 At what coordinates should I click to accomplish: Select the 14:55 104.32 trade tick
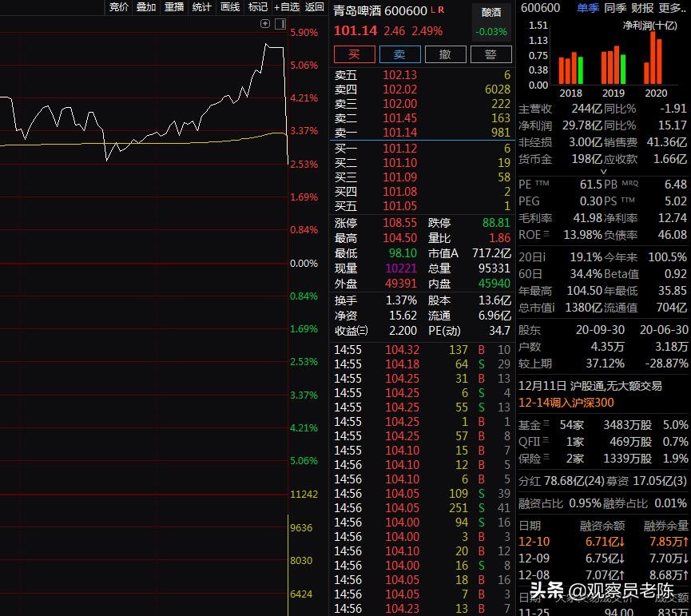[422, 350]
